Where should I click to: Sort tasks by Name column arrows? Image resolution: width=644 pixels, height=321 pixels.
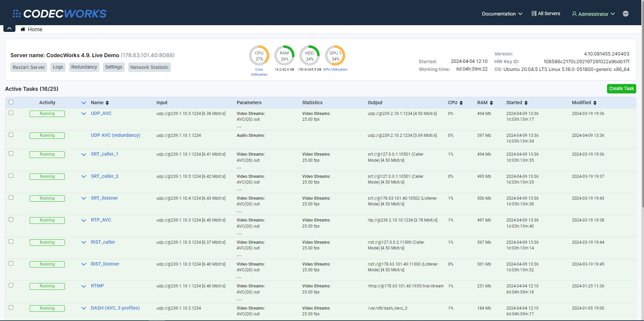(x=107, y=103)
